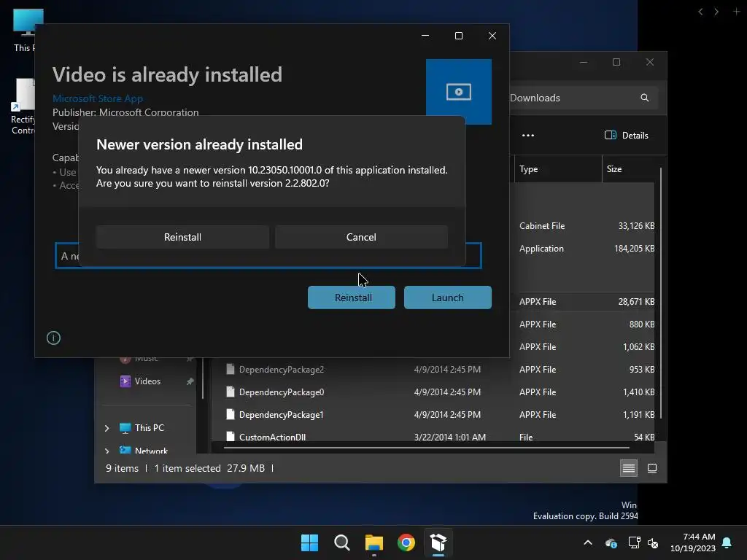Launch the Video app from installer

tap(448, 297)
